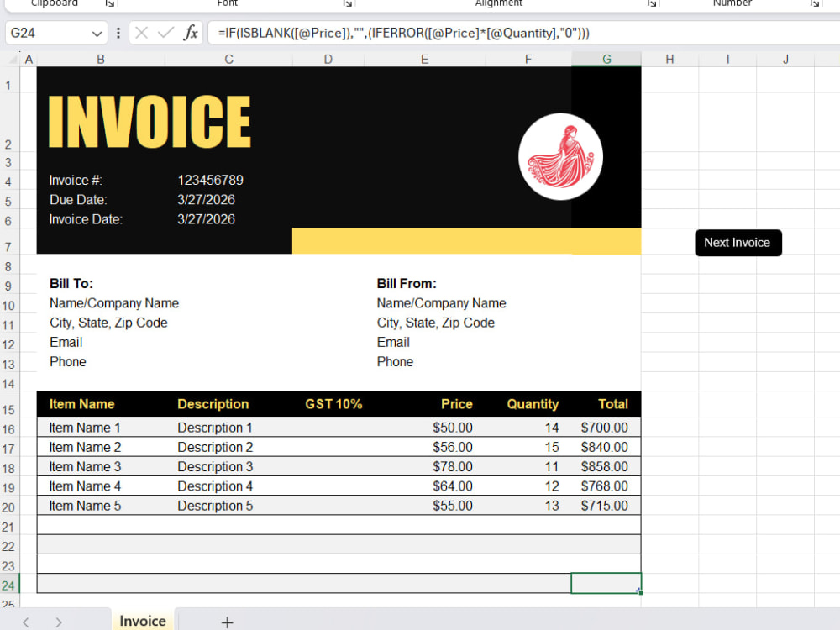Click the Insert Function fx icon

(191, 34)
